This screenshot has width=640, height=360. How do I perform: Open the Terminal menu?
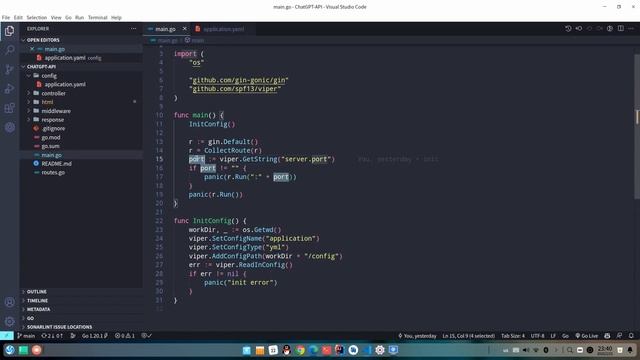(x=98, y=18)
